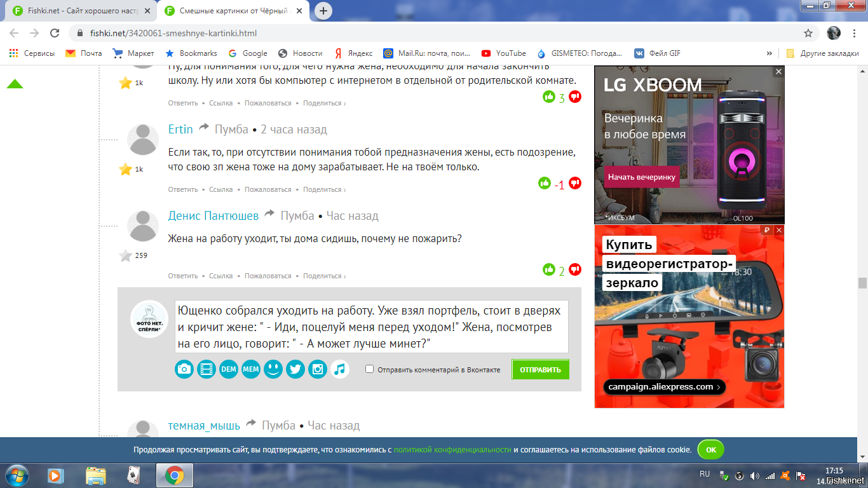Open Другие закладки bookmarks folder
This screenshot has width=868, height=488.
pos(822,53)
